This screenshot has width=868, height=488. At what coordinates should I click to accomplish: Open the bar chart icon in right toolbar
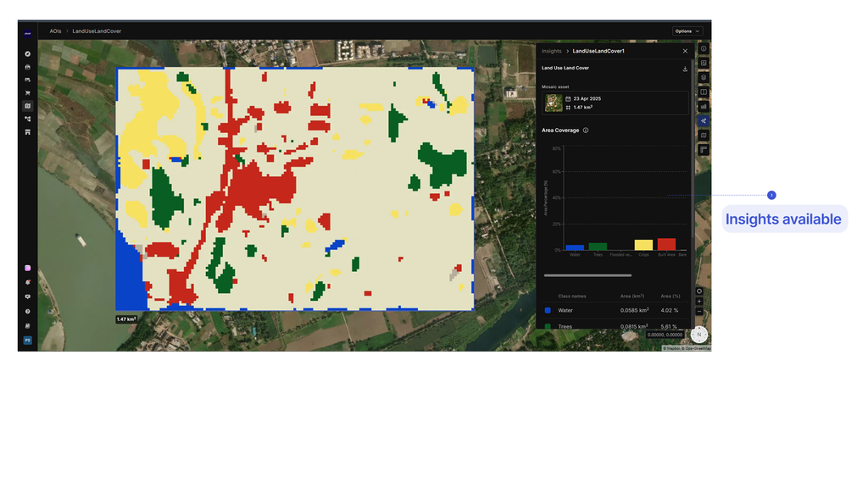[704, 106]
